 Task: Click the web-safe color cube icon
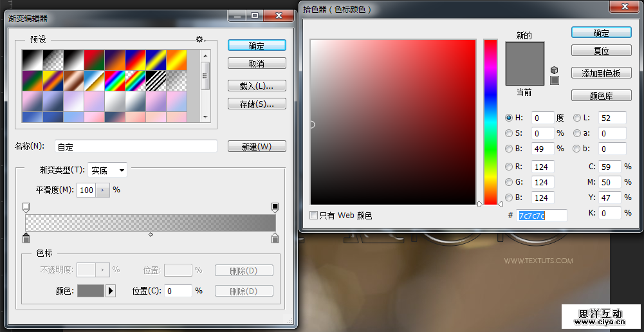(x=555, y=69)
